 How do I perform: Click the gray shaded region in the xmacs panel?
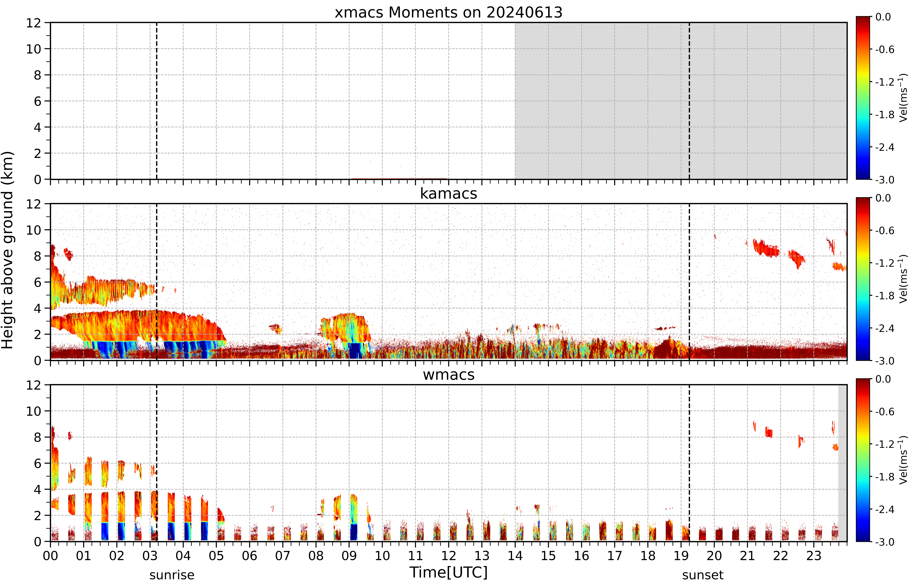tap(681, 101)
